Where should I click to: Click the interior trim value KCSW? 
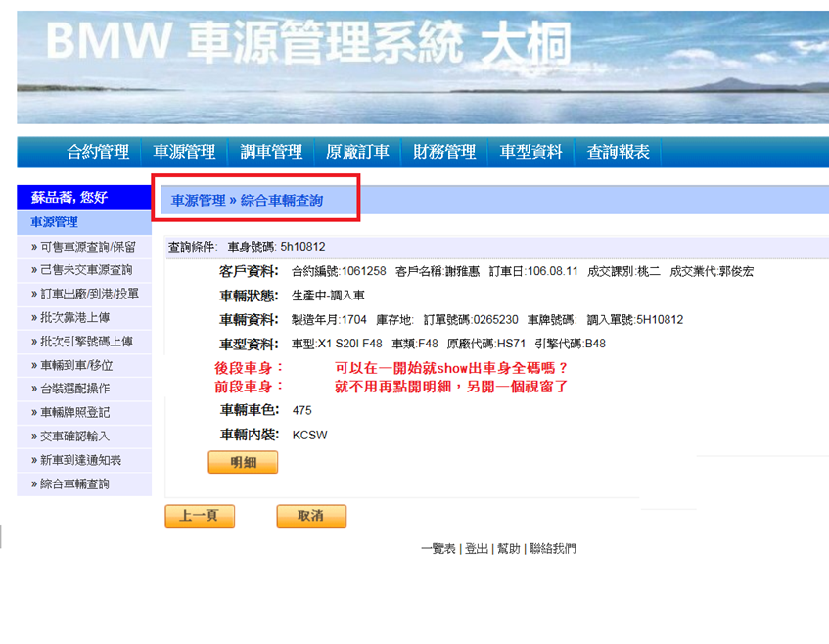click(310, 436)
